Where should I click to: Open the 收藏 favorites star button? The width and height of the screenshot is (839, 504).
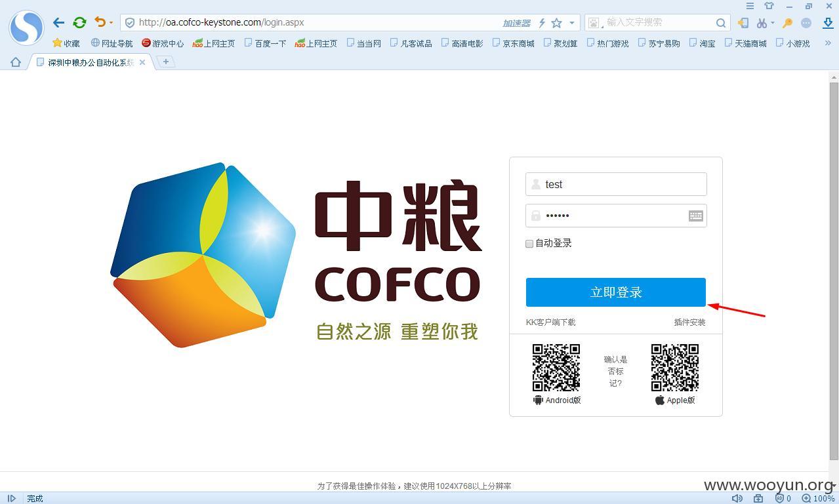pyautogui.click(x=66, y=43)
